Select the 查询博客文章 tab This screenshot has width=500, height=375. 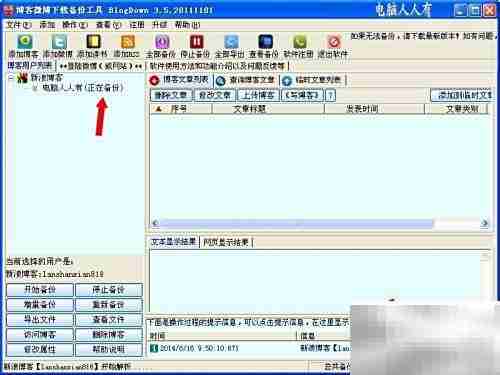245,80
